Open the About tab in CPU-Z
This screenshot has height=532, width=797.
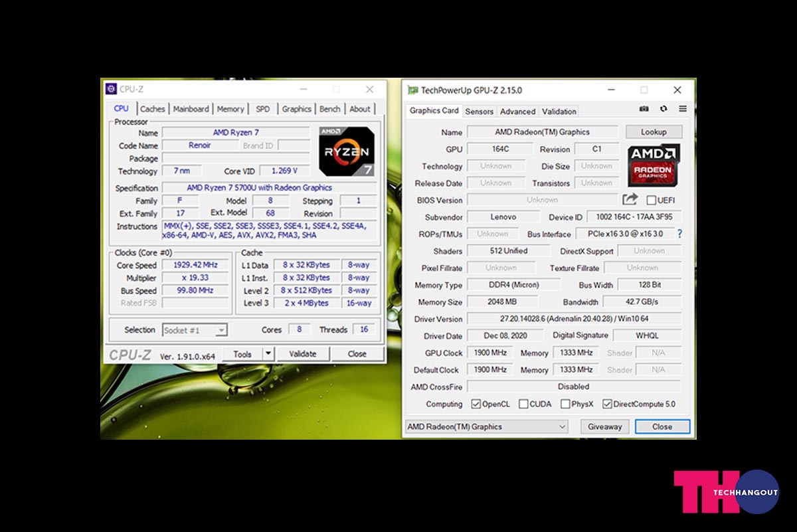click(360, 109)
